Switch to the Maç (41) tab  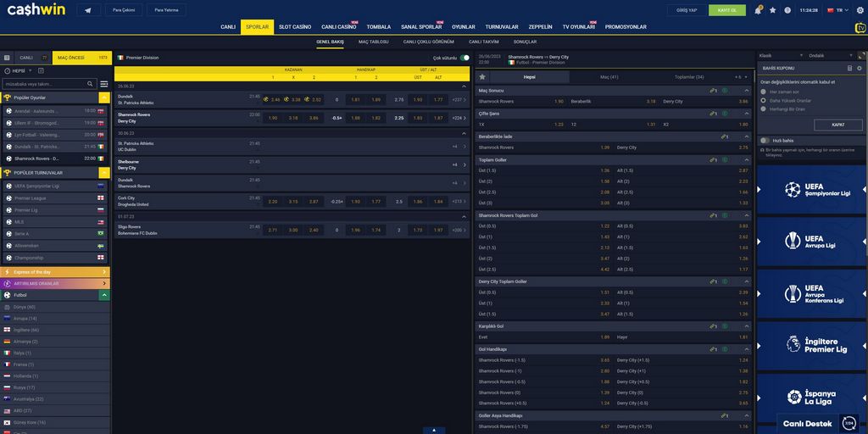(x=609, y=77)
